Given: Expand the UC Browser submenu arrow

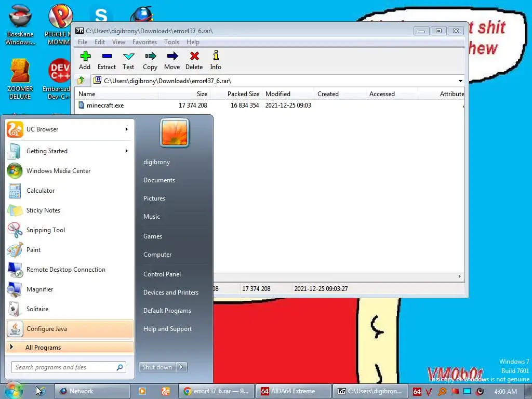Looking at the screenshot, I should point(127,129).
